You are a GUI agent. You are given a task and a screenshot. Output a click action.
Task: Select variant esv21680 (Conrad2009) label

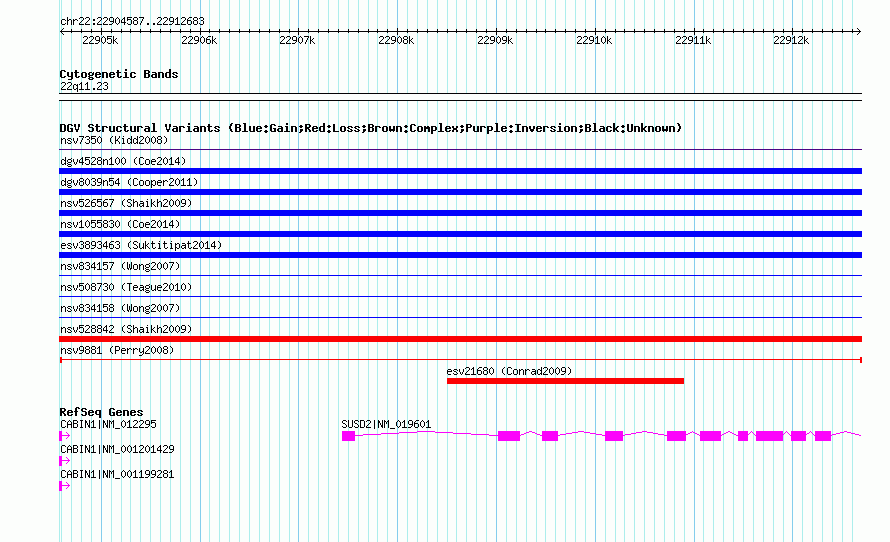[x=509, y=371]
